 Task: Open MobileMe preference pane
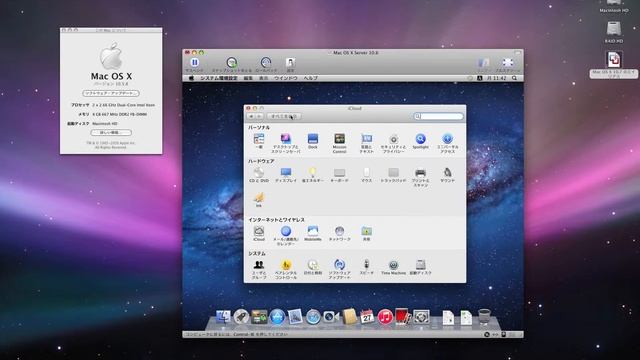pos(313,233)
